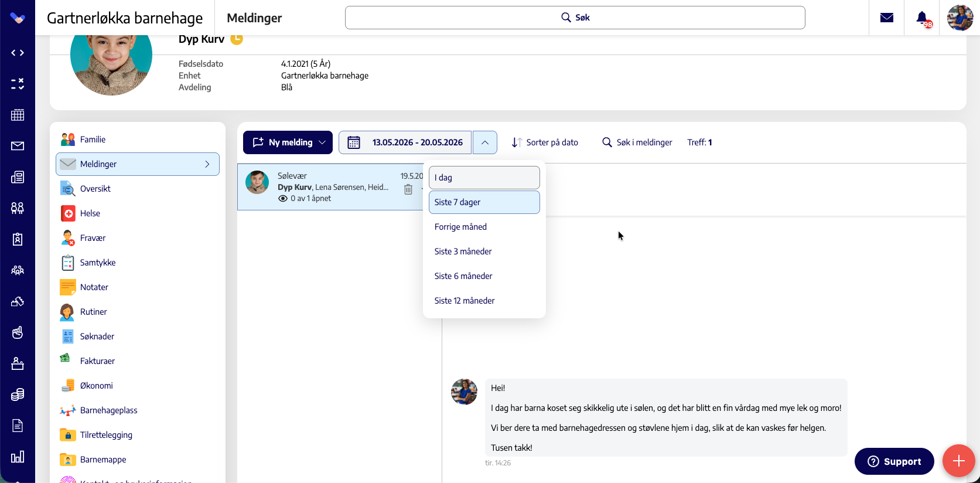Viewport: 980px width, 483px height.
Task: Open the group of people icon in the sidebar
Action: pos(18,270)
